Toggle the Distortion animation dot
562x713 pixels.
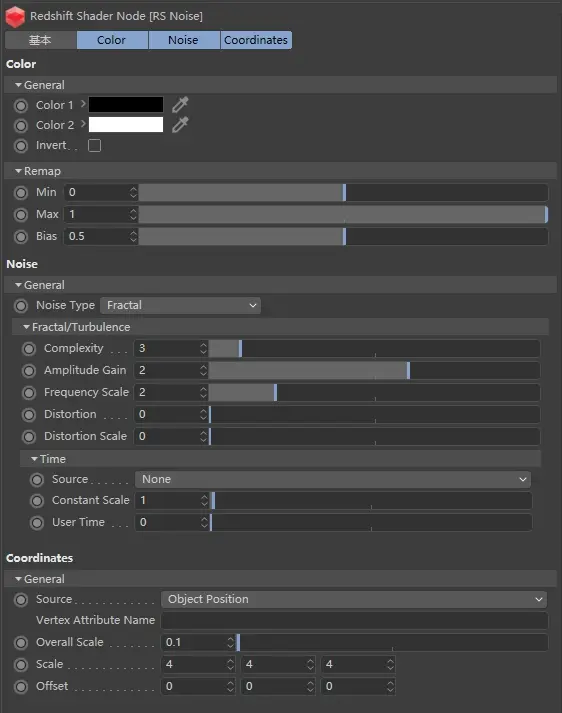coord(29,415)
